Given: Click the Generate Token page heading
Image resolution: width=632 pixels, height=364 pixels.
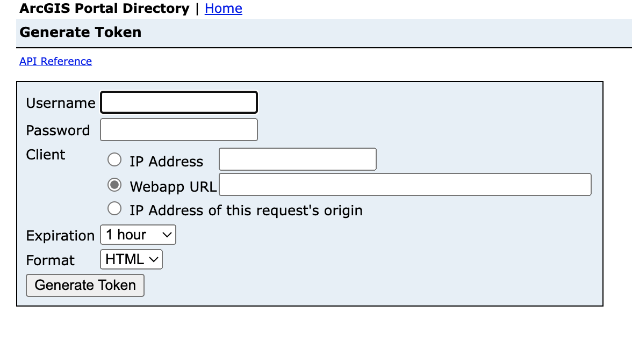Looking at the screenshot, I should pos(81,32).
